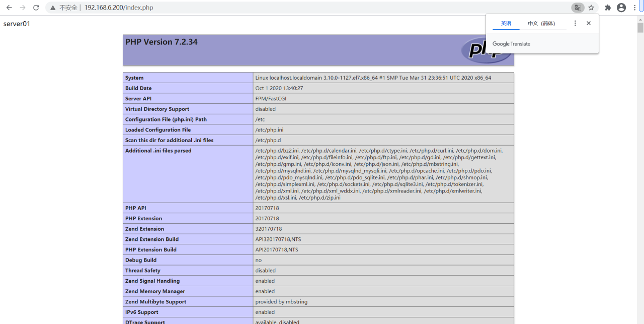Click the Configuration File (php.ini) Path label
644x324 pixels.
click(166, 119)
